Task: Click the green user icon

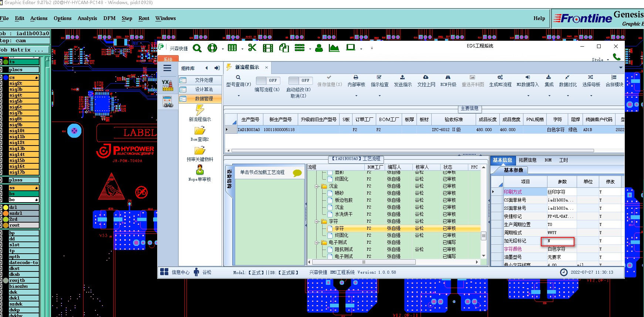Action: tap(319, 48)
